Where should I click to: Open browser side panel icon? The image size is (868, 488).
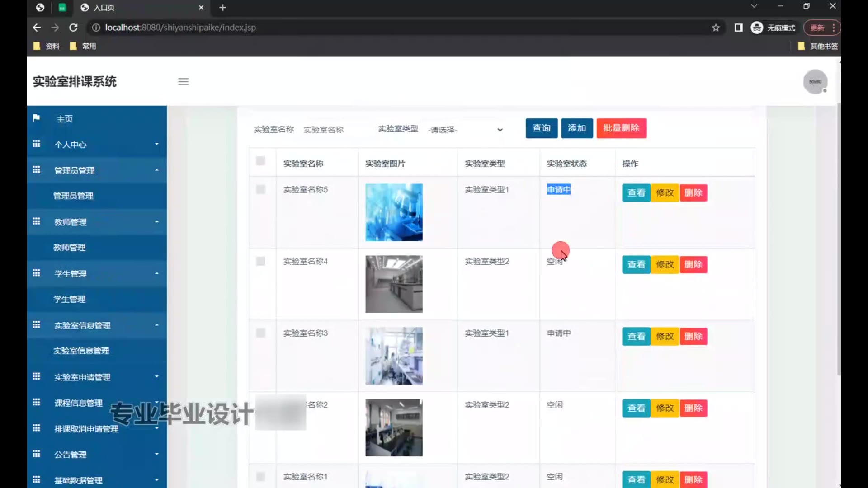coord(738,28)
